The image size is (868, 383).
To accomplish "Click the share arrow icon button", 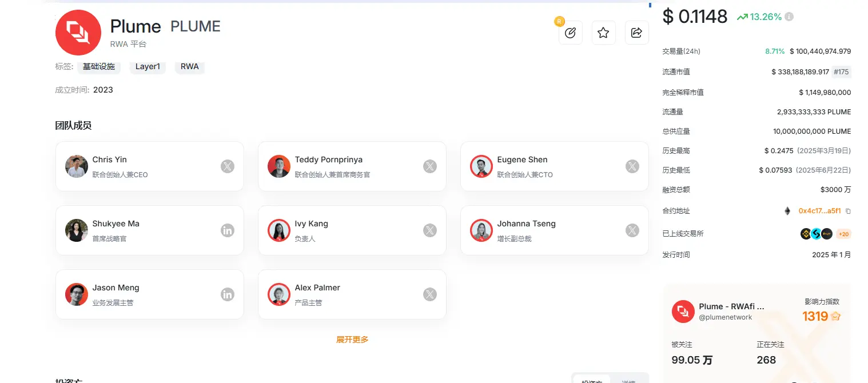I will (x=636, y=33).
